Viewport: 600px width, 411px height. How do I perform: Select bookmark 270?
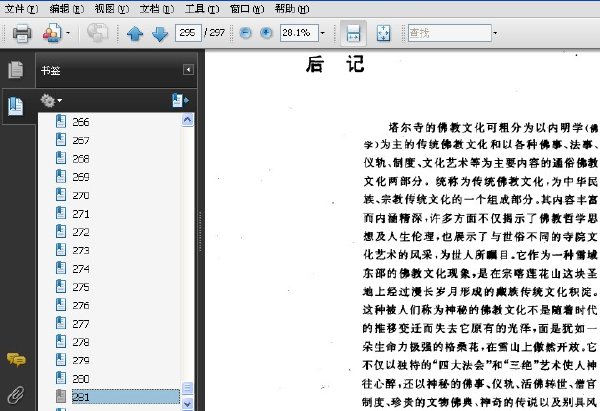click(81, 196)
